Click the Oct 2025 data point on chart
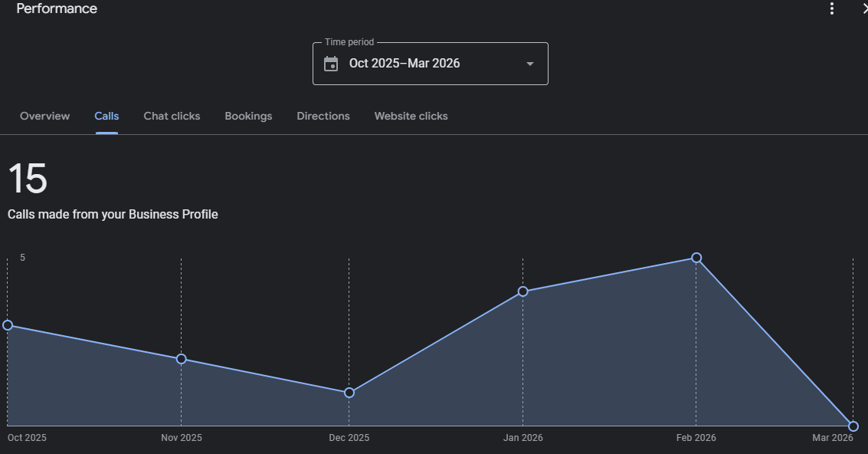The height and width of the screenshot is (454, 868). pyautogui.click(x=8, y=325)
